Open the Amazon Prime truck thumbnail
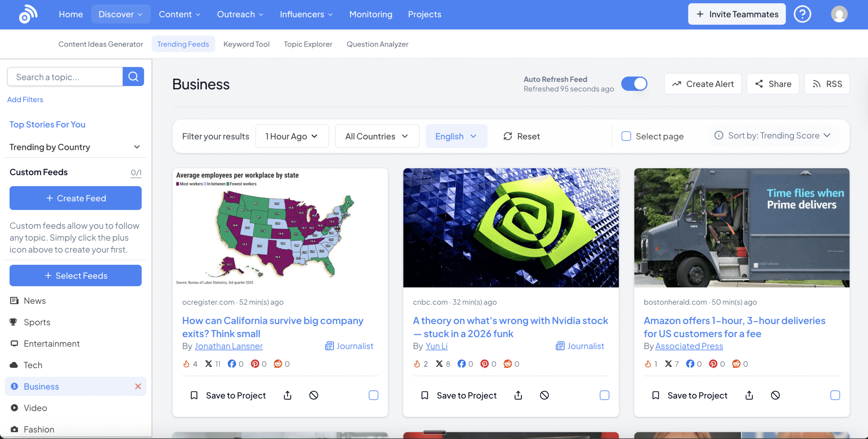This screenshot has width=868, height=439. (x=742, y=228)
